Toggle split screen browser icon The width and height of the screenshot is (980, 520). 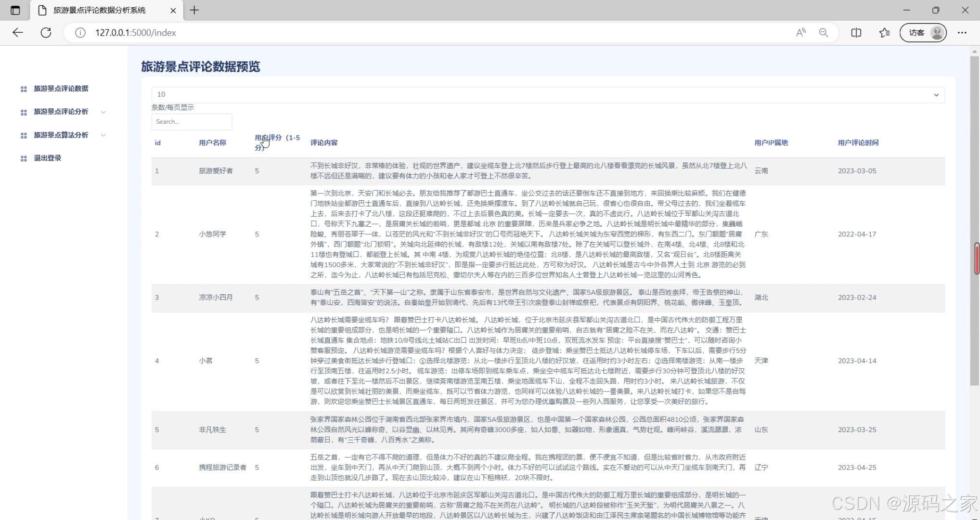pos(856,33)
